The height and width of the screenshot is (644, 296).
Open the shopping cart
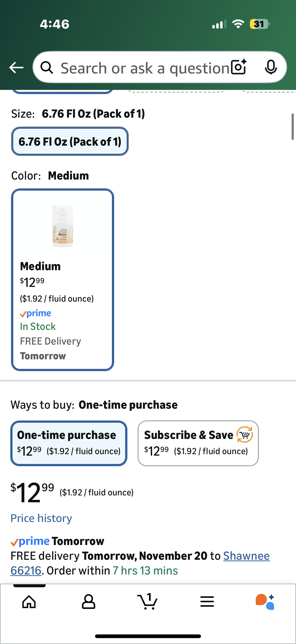(147, 602)
